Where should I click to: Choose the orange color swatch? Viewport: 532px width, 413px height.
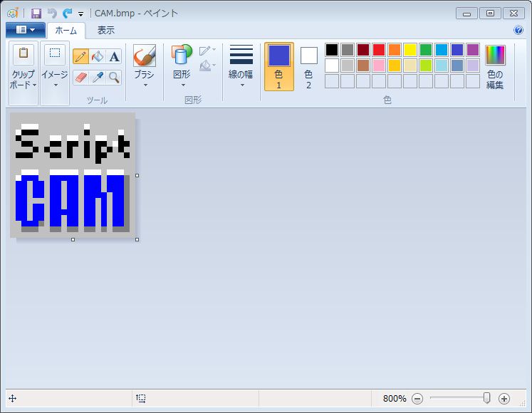(395, 50)
